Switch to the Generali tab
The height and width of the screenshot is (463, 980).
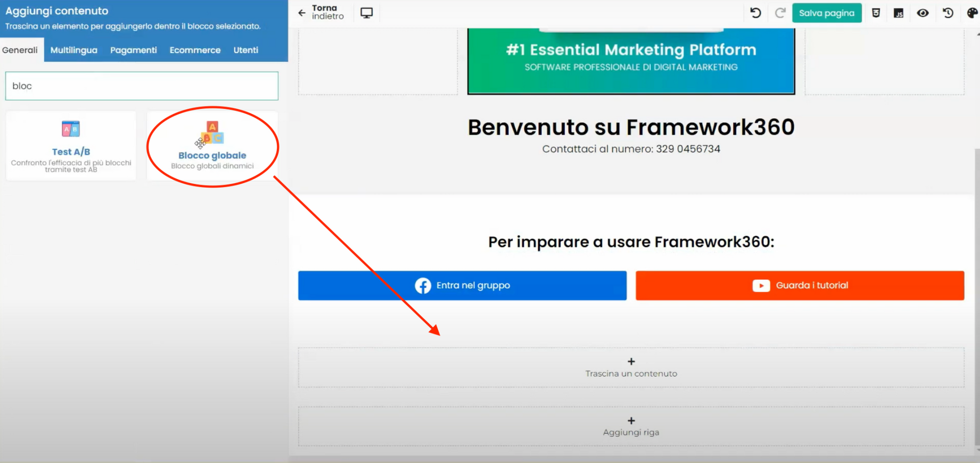pyautogui.click(x=20, y=50)
